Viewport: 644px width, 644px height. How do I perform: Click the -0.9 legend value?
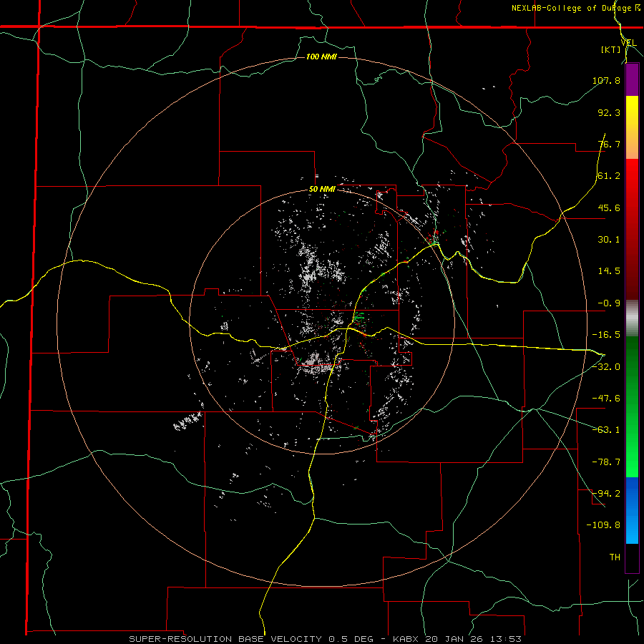tap(609, 303)
